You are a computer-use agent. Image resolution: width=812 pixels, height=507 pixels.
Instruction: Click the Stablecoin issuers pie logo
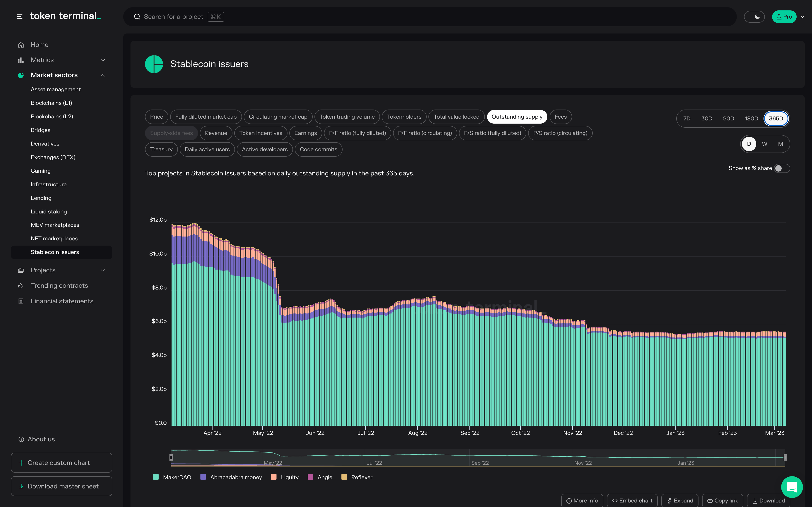(154, 64)
